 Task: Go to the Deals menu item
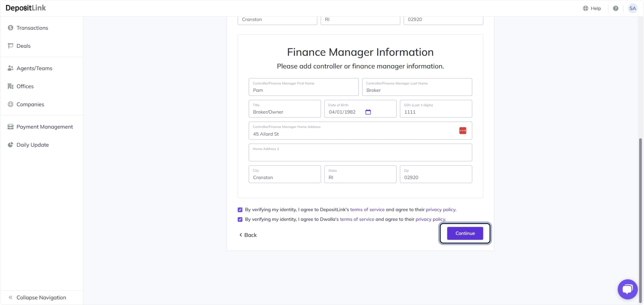23,46
